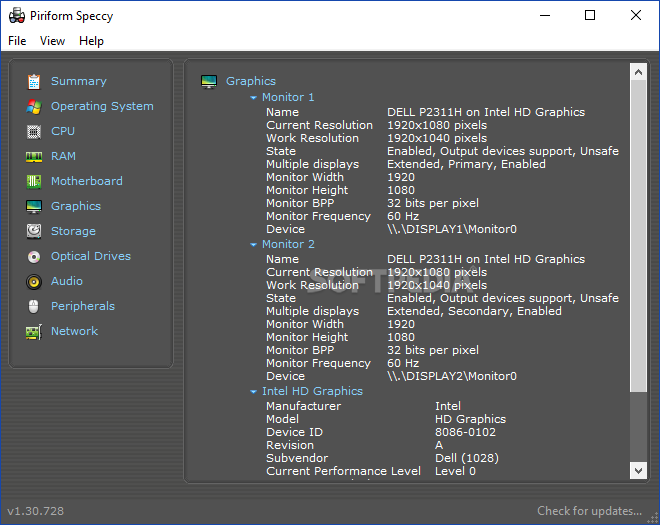Click the Optical Drives disc icon
This screenshot has height=525, width=660.
coord(34,256)
